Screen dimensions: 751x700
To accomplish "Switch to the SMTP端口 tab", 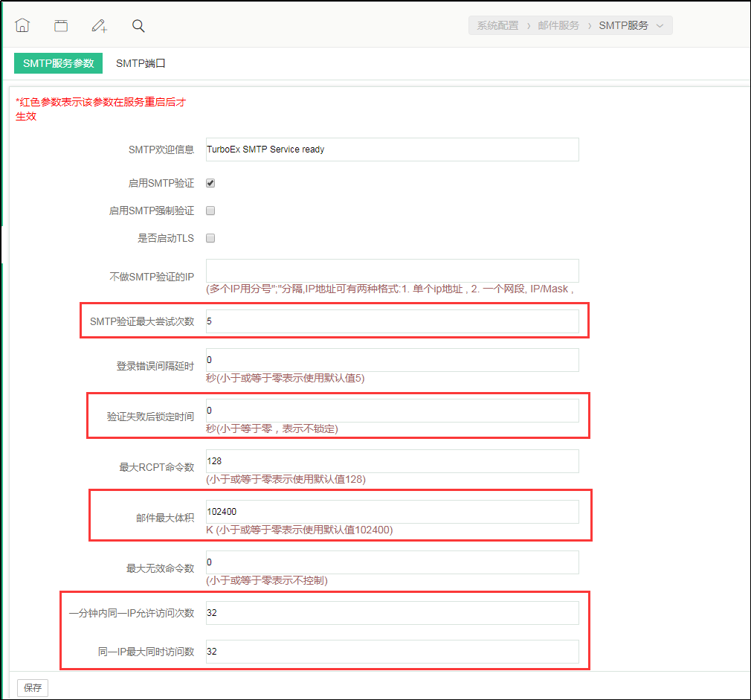I will pos(141,63).
